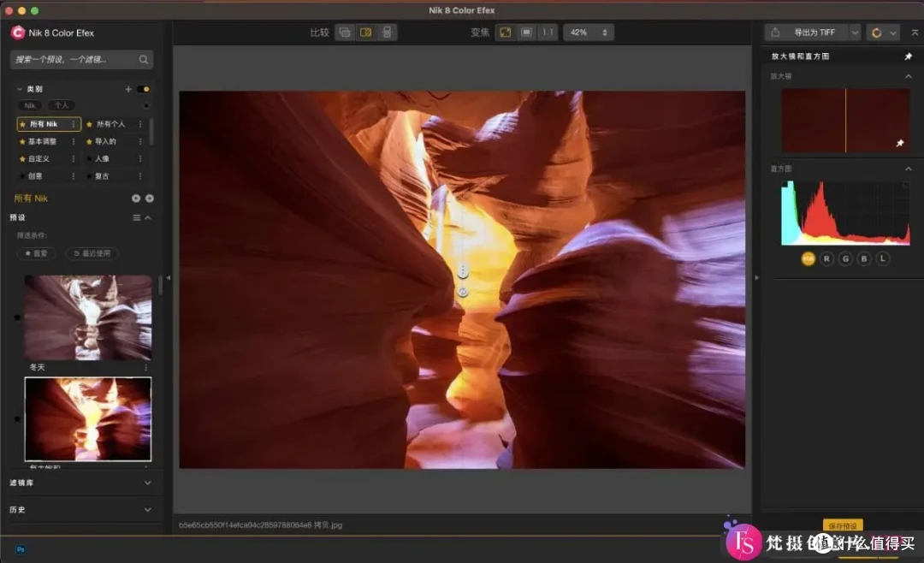
Task: Click the 保存预设 button
Action: pyautogui.click(x=843, y=525)
